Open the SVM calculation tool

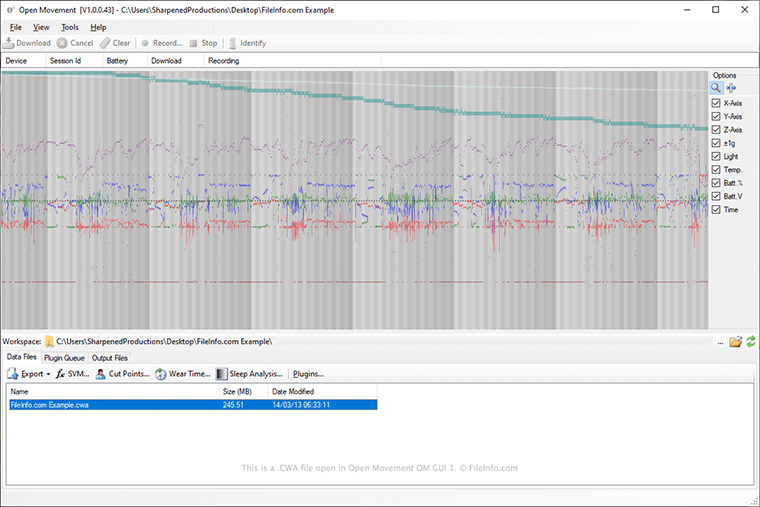point(62,374)
